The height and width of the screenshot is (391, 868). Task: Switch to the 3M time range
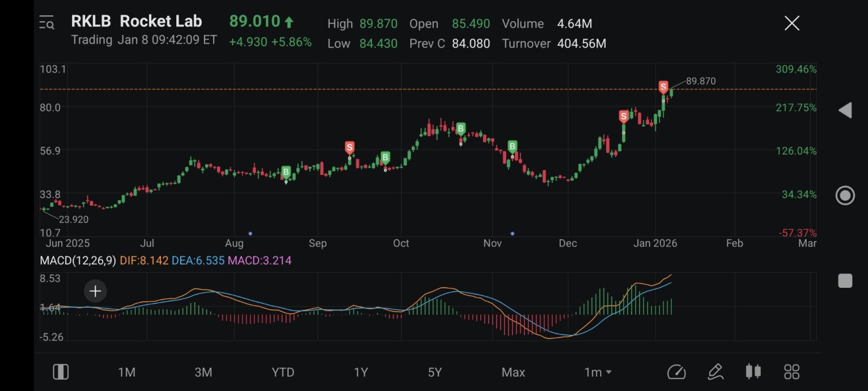tap(203, 373)
